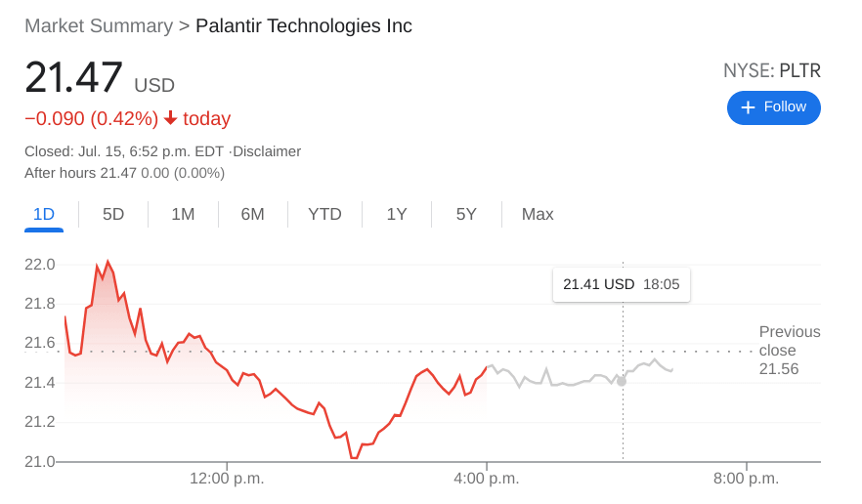This screenshot has height=504, width=862.
Task: Show the 6M price chart
Action: click(x=252, y=214)
